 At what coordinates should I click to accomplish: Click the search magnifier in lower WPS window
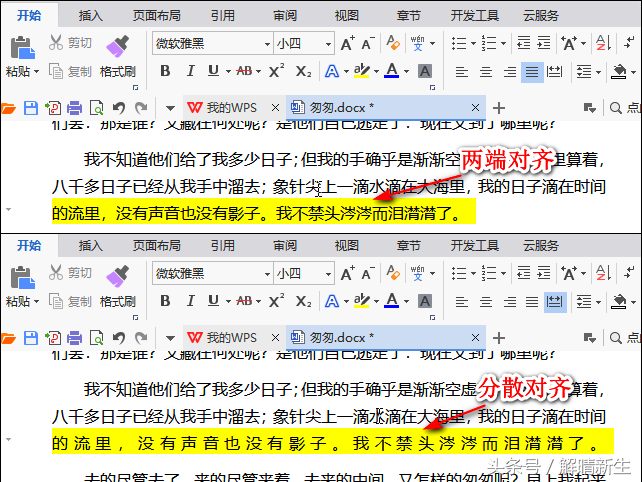click(615, 338)
